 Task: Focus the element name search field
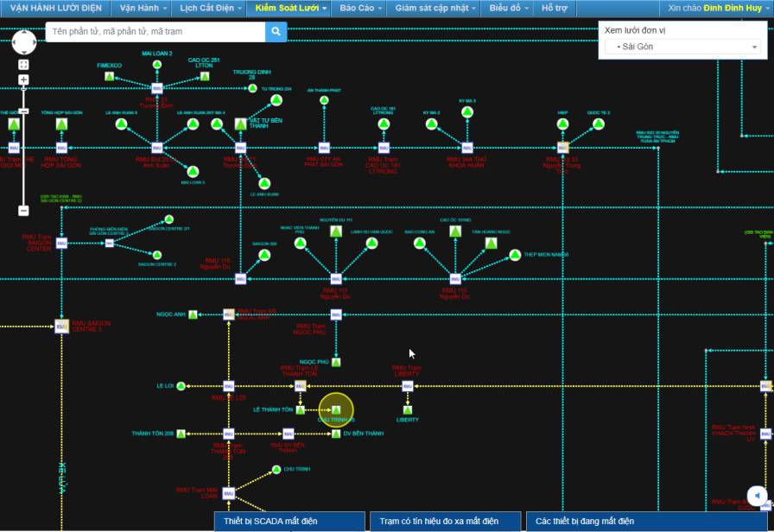(155, 32)
